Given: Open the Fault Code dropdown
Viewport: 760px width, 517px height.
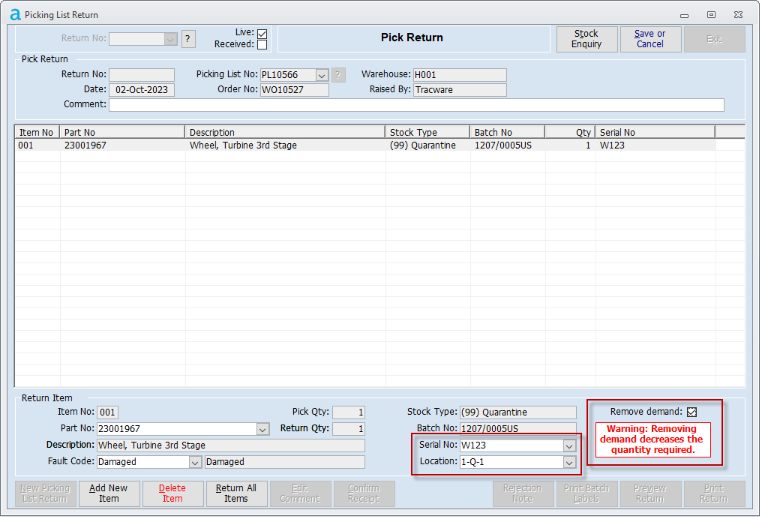Looking at the screenshot, I should click(195, 462).
